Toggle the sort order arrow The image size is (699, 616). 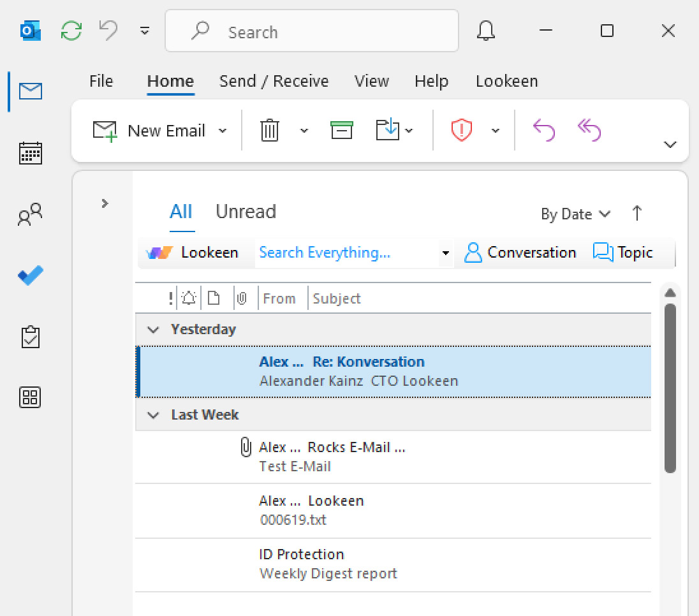point(636,214)
